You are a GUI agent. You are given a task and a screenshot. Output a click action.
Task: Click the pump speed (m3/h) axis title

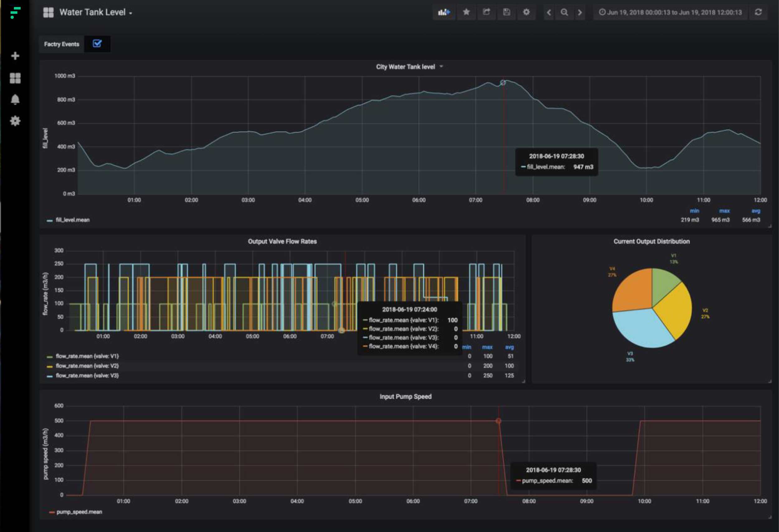click(45, 454)
